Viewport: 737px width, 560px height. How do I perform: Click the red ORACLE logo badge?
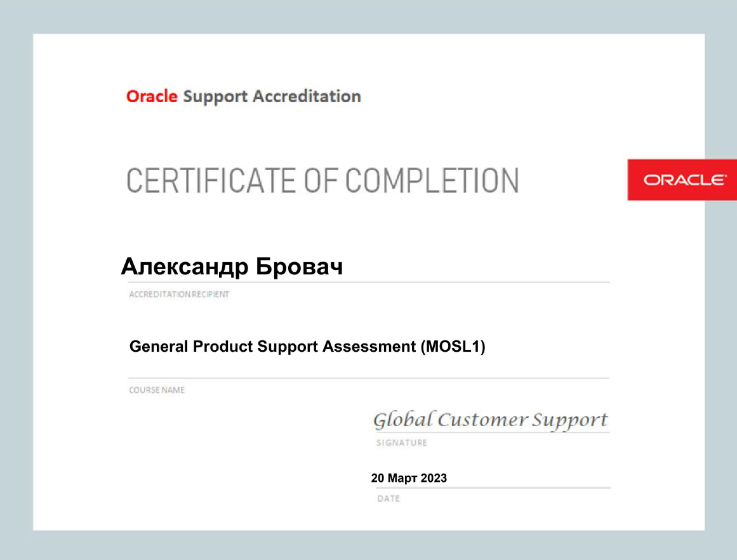pyautogui.click(x=682, y=180)
